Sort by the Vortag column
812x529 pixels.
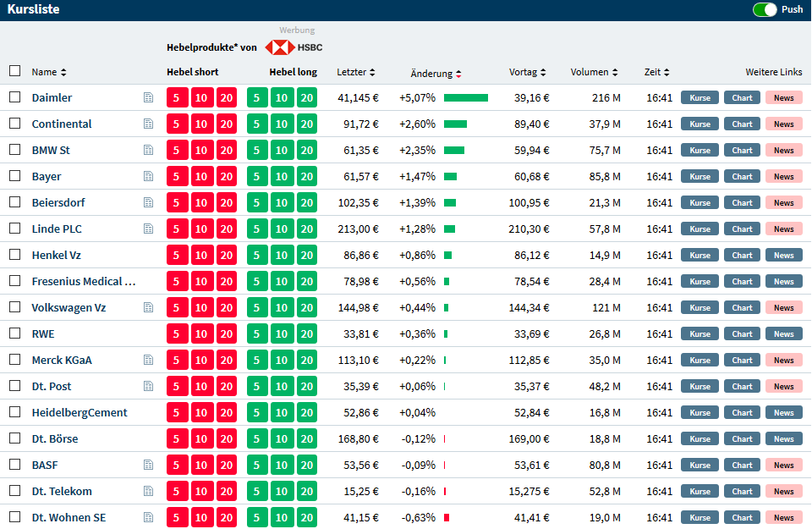pyautogui.click(x=527, y=72)
